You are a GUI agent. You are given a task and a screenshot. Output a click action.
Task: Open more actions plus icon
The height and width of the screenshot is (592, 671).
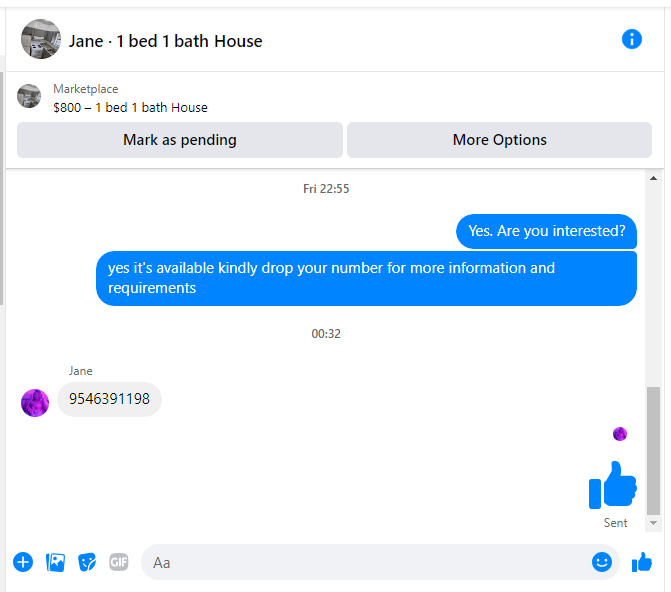pyautogui.click(x=23, y=562)
